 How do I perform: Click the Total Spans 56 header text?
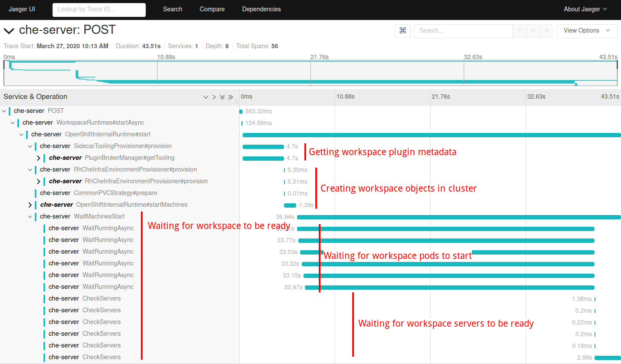pyautogui.click(x=257, y=46)
